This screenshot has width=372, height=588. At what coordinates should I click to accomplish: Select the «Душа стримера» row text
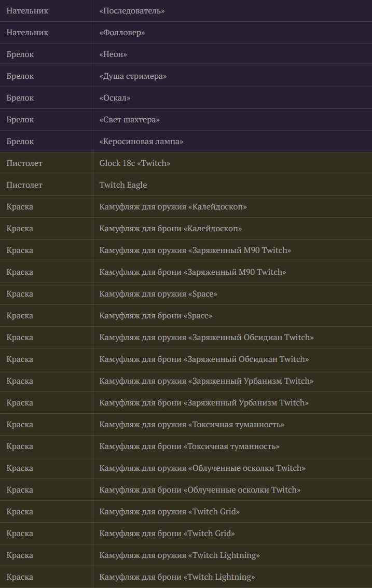[x=133, y=76]
